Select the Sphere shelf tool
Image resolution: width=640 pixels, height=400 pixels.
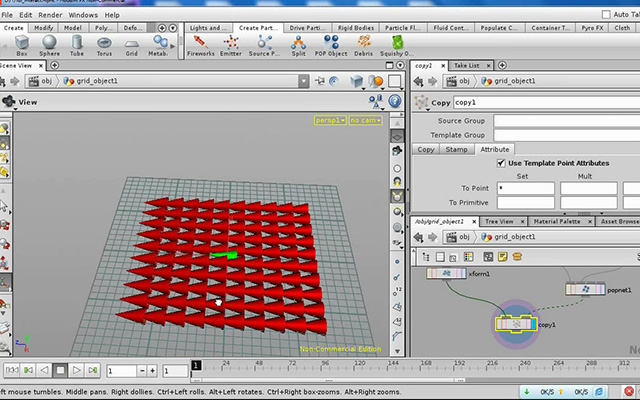click(49, 45)
